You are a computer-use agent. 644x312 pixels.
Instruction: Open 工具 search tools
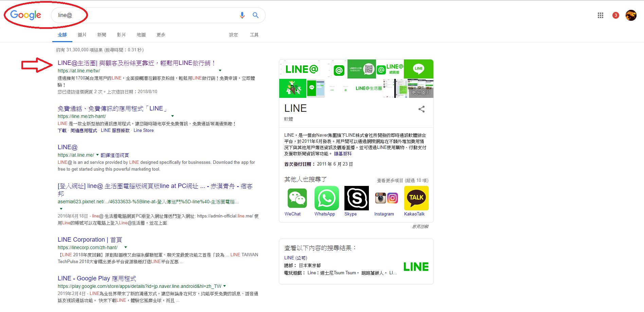(254, 35)
